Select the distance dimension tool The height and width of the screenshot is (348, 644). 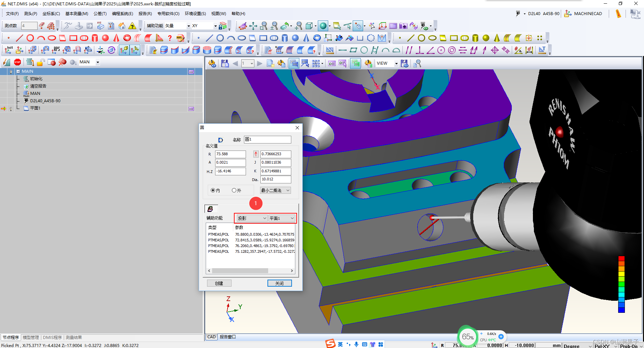click(529, 50)
